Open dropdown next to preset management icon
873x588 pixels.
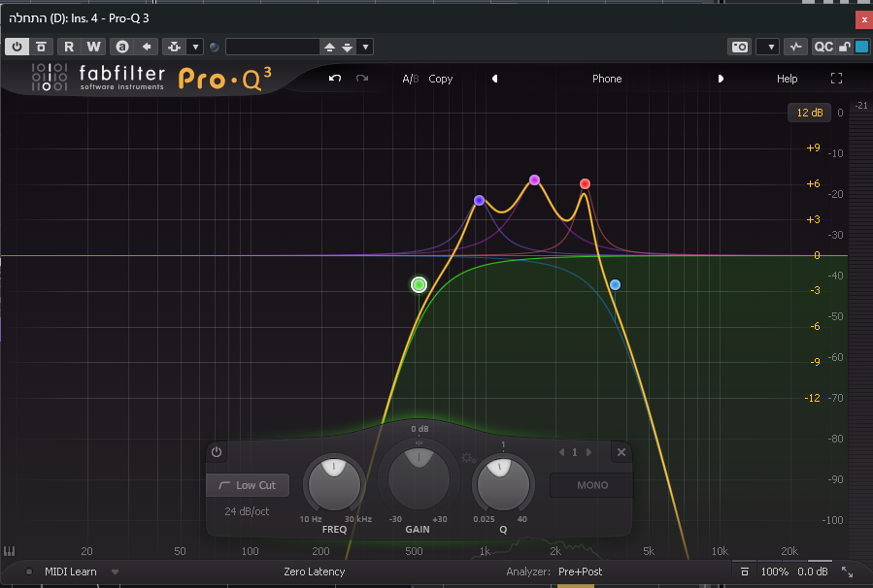[195, 47]
